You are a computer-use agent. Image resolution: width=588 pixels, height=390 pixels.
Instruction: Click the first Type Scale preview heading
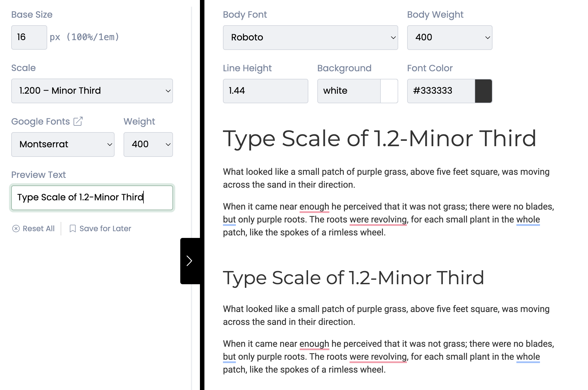380,138
